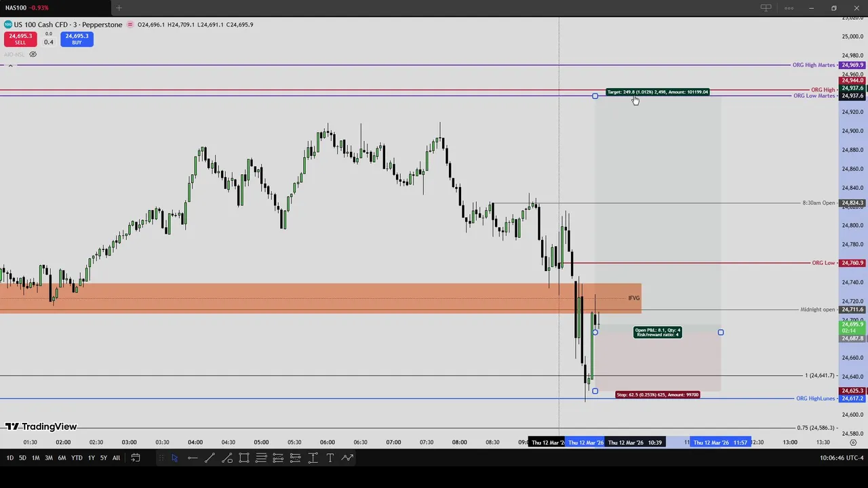Select the arrow cursor tool in drawing bar
This screenshot has height=488, width=868.
[174, 458]
